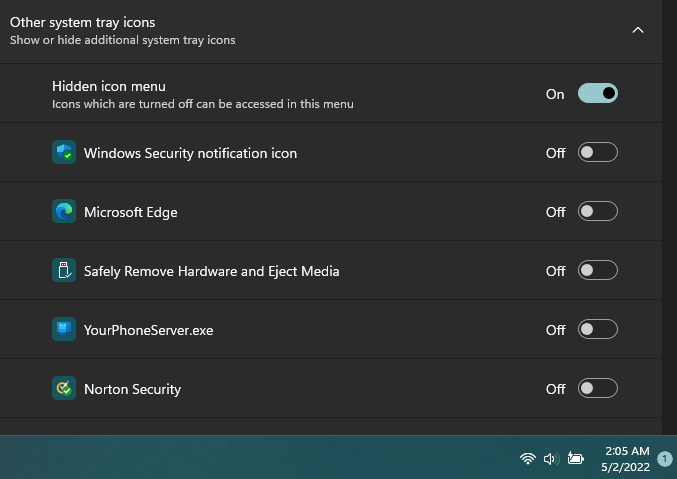Image resolution: width=677 pixels, height=479 pixels.
Task: Click the Norton Security row label
Action: (132, 389)
